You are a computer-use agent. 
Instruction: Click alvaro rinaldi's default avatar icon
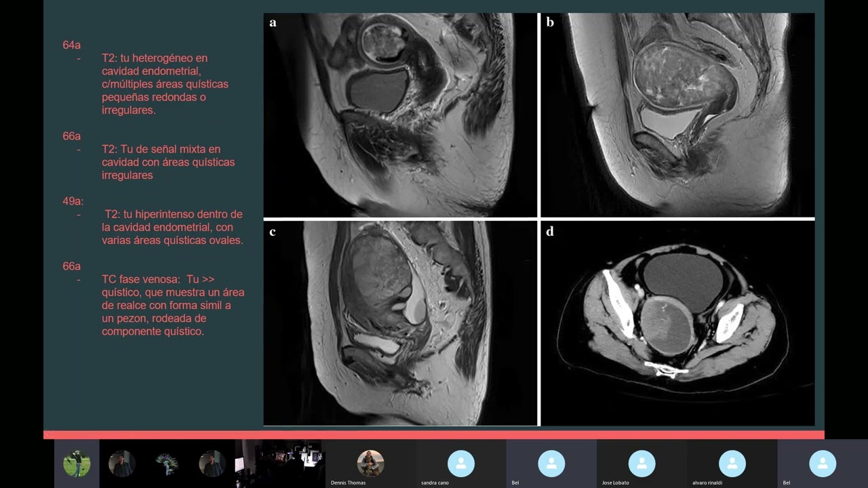click(x=732, y=464)
